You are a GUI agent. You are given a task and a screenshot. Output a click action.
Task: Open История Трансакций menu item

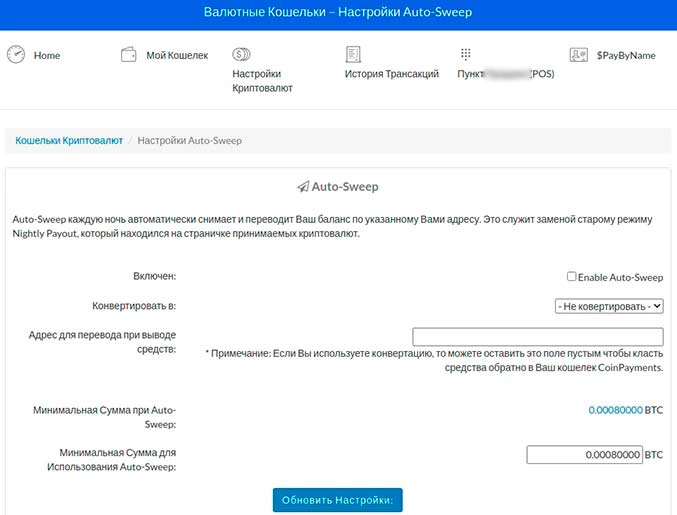[391, 74]
